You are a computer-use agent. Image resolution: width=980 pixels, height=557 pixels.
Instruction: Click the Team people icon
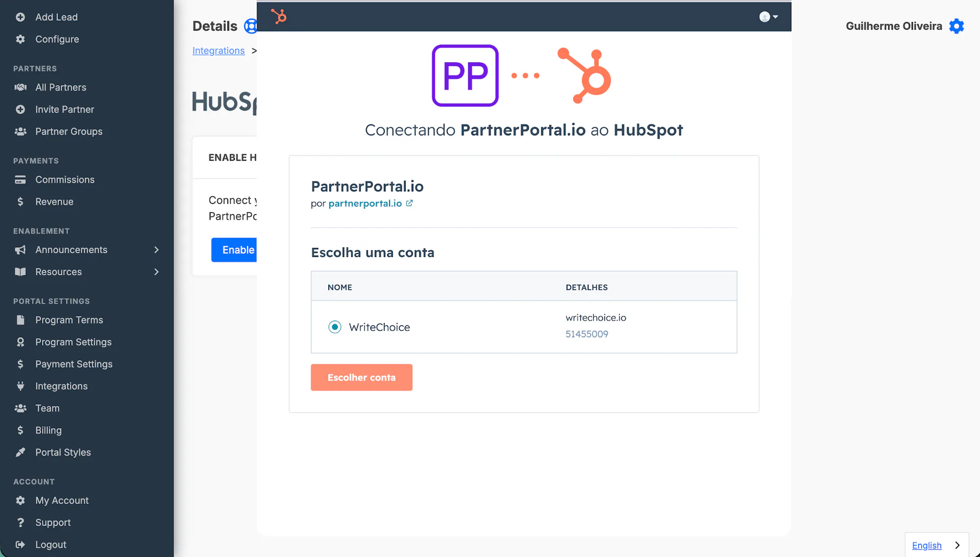tap(20, 408)
